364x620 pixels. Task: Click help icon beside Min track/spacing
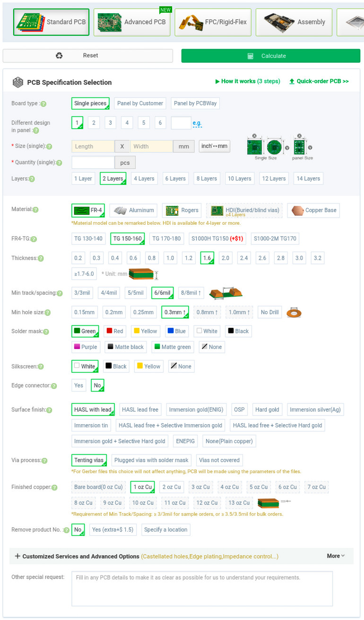click(60, 294)
